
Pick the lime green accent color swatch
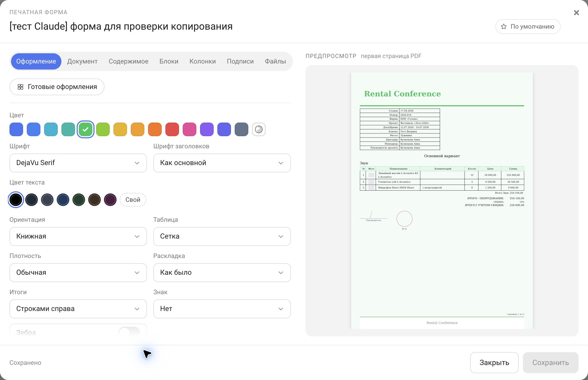(103, 129)
